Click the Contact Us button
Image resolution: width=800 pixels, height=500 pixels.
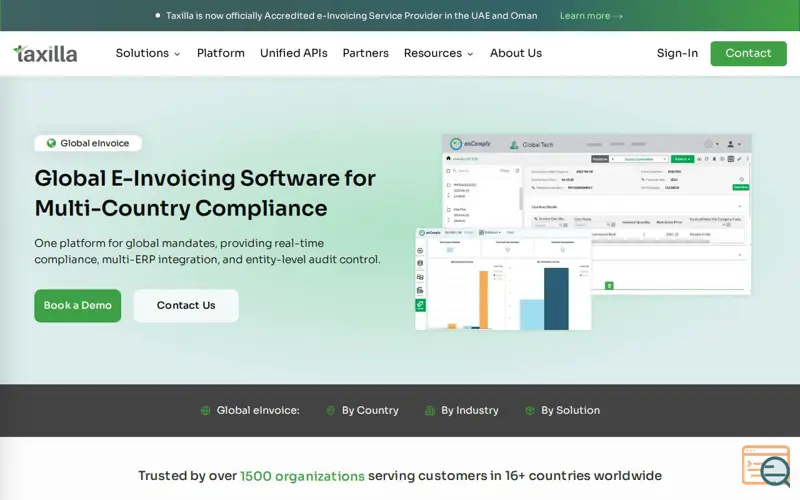coord(186,306)
